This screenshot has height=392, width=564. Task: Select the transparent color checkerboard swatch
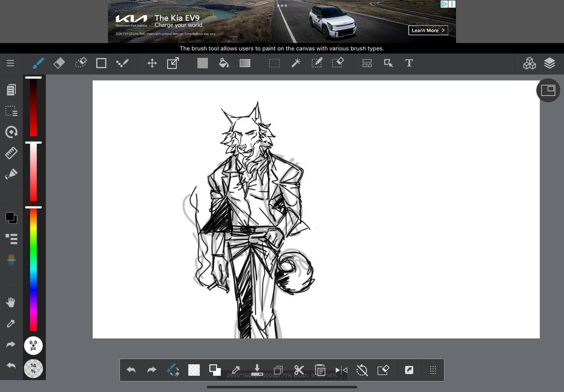(x=194, y=370)
